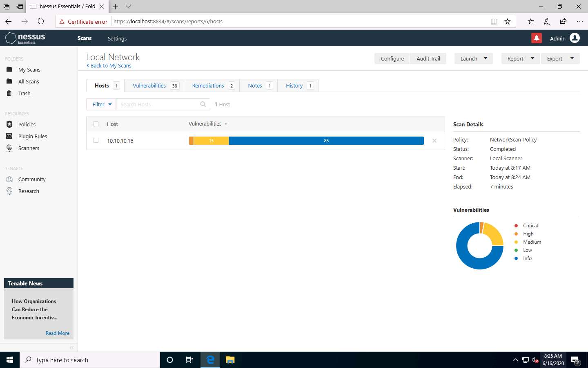Click the Audit Trail button
This screenshot has height=368, width=588.
tap(428, 58)
